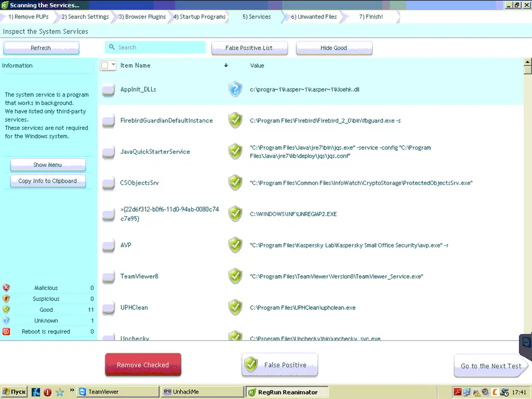The width and height of the screenshot is (532, 399).
Task: Select step 5) Services
Action: tap(257, 16)
